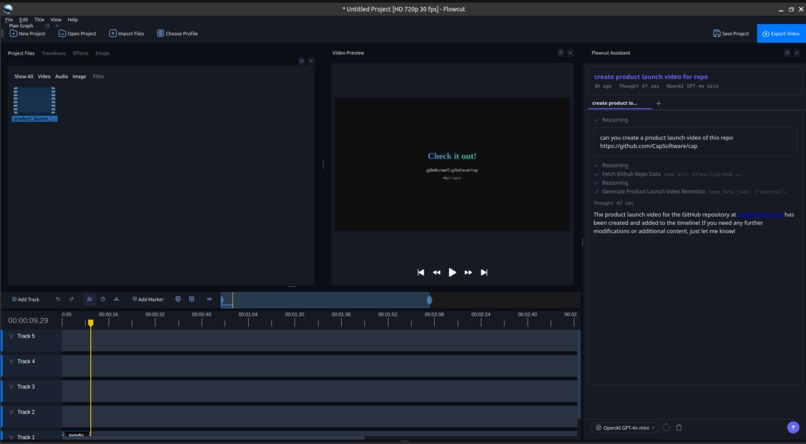
Task: Click the assistant trash delete icon
Action: 679,428
